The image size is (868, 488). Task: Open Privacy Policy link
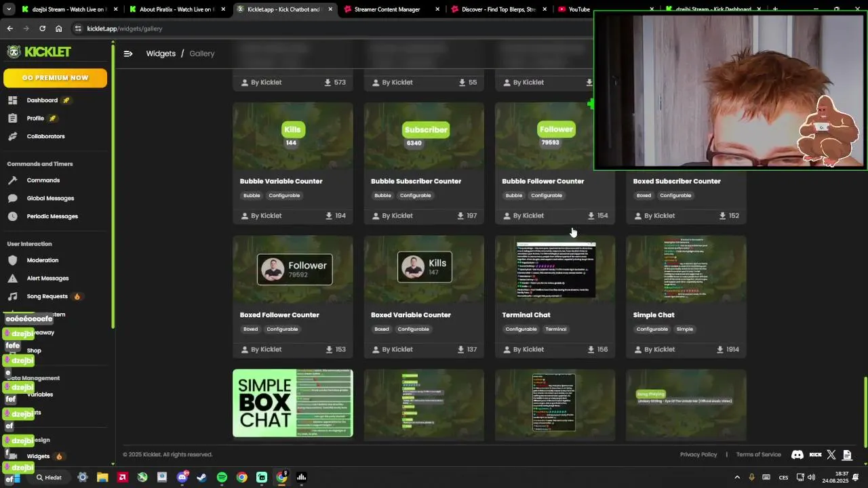[x=698, y=455]
